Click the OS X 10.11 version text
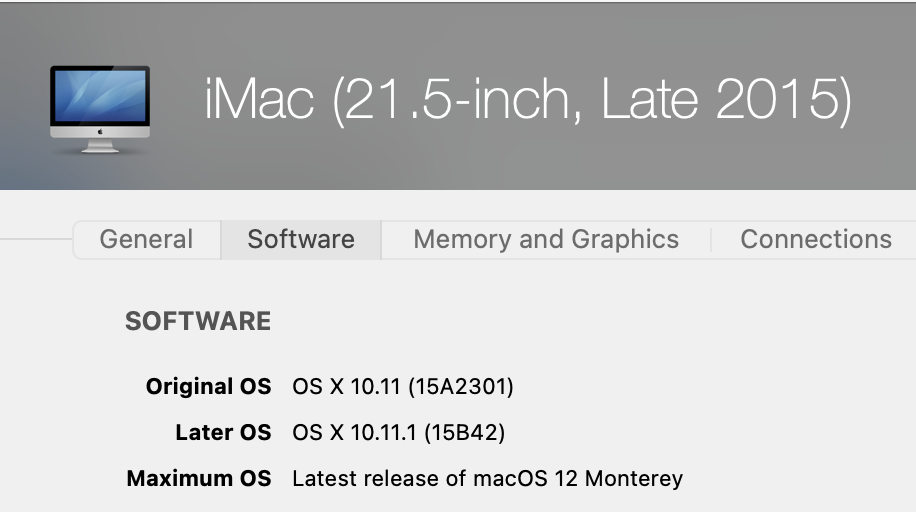Viewport: 916px width, 512px height. [350, 386]
